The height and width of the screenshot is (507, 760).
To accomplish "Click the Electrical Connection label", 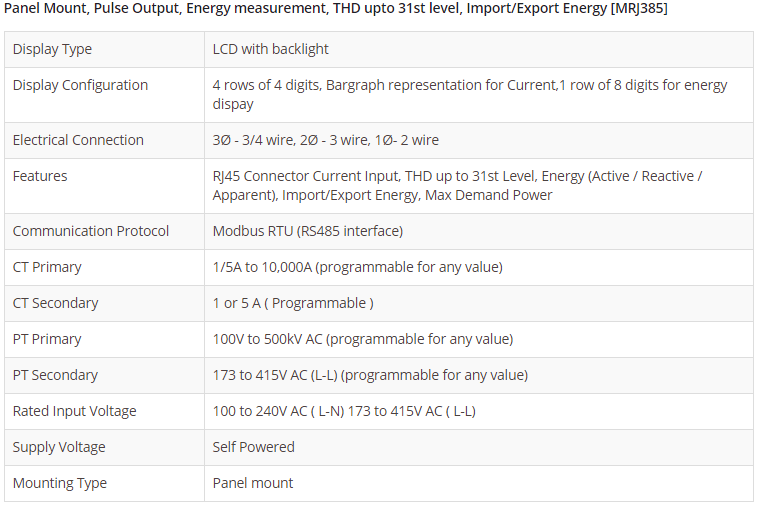I will click(x=78, y=140).
